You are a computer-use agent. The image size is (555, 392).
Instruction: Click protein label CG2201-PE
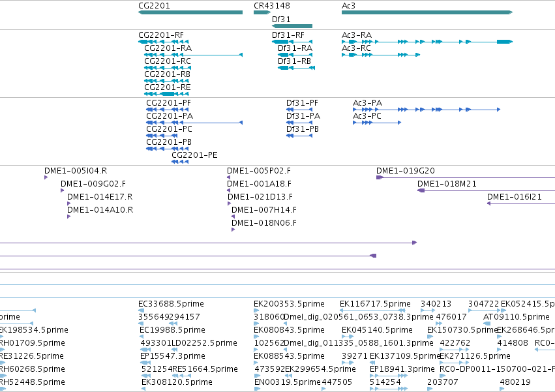(x=195, y=155)
